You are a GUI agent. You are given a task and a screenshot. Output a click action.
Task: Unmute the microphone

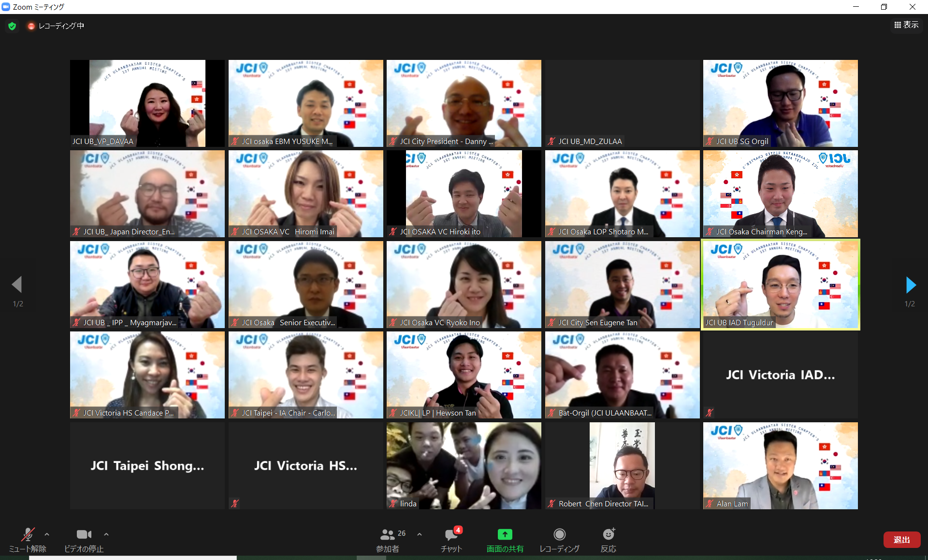tap(28, 534)
